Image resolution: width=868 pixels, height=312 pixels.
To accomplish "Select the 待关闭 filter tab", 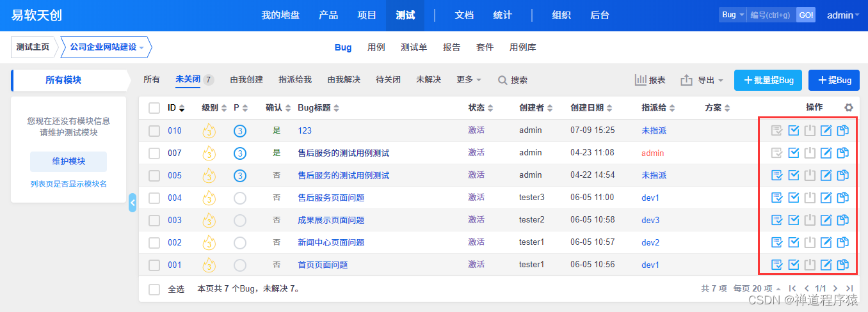I will pyautogui.click(x=388, y=80).
